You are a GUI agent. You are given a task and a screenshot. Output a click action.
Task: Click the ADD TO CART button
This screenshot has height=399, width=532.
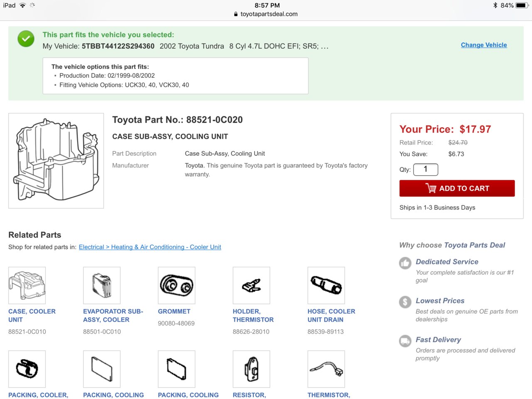(x=457, y=188)
